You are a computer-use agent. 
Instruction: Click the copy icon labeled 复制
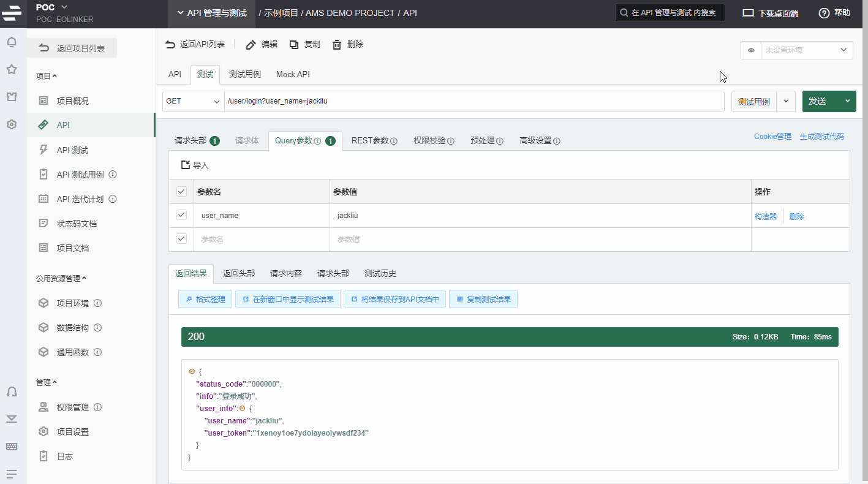tap(294, 45)
